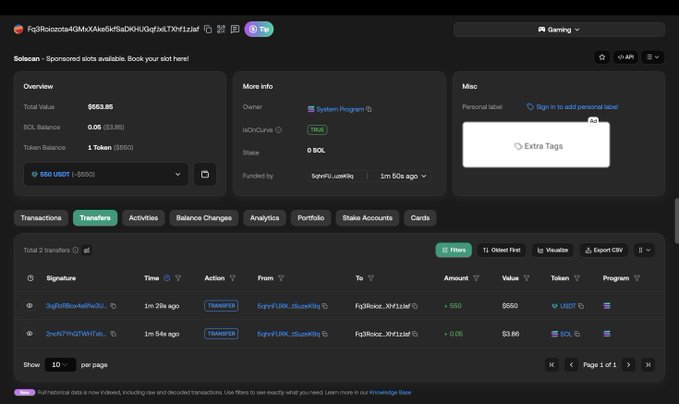Click the eye icon on SOL transfer row
Image resolution: width=679 pixels, height=404 pixels.
pyautogui.click(x=29, y=333)
